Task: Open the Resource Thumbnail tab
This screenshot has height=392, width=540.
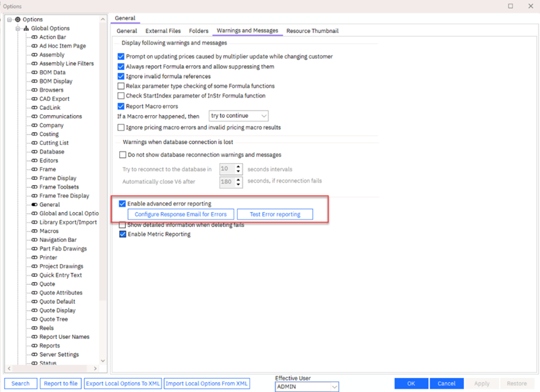Action: pyautogui.click(x=312, y=31)
